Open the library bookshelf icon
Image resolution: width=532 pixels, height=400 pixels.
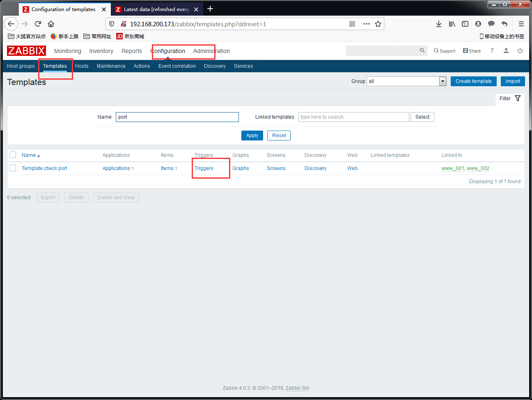[x=452, y=24]
